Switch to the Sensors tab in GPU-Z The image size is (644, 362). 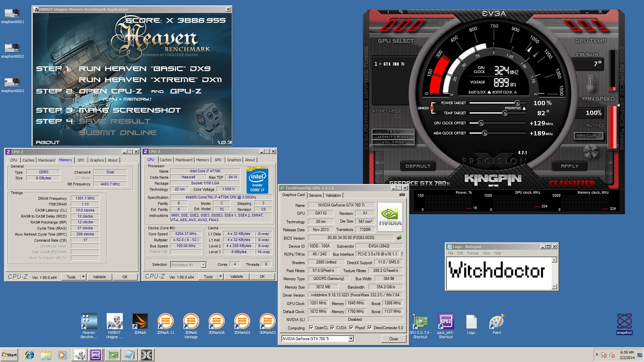tap(315, 195)
